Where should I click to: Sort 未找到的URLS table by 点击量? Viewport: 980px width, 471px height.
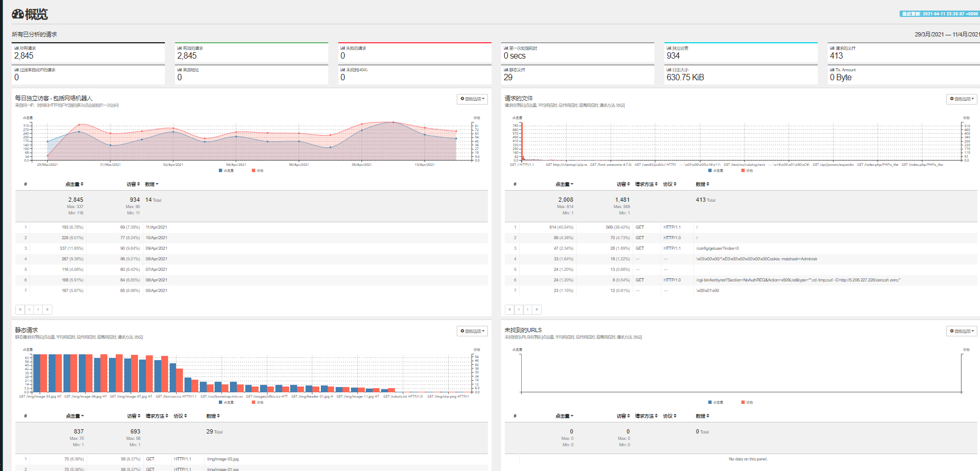[x=564, y=416]
